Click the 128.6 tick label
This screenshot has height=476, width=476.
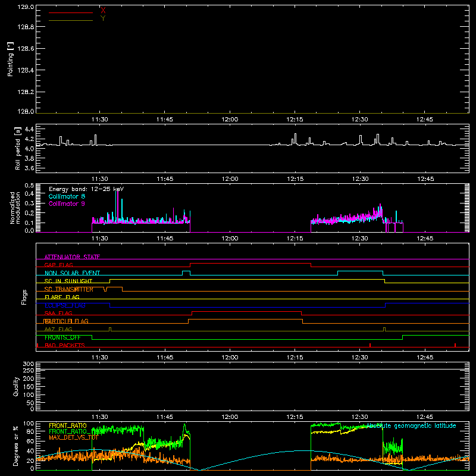tap(26, 49)
